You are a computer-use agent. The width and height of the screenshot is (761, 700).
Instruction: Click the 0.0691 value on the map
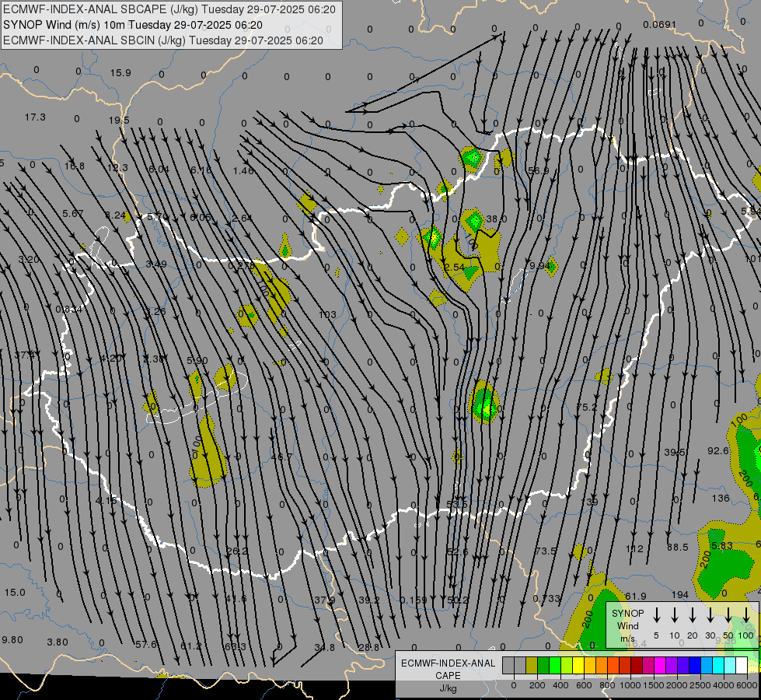660,25
